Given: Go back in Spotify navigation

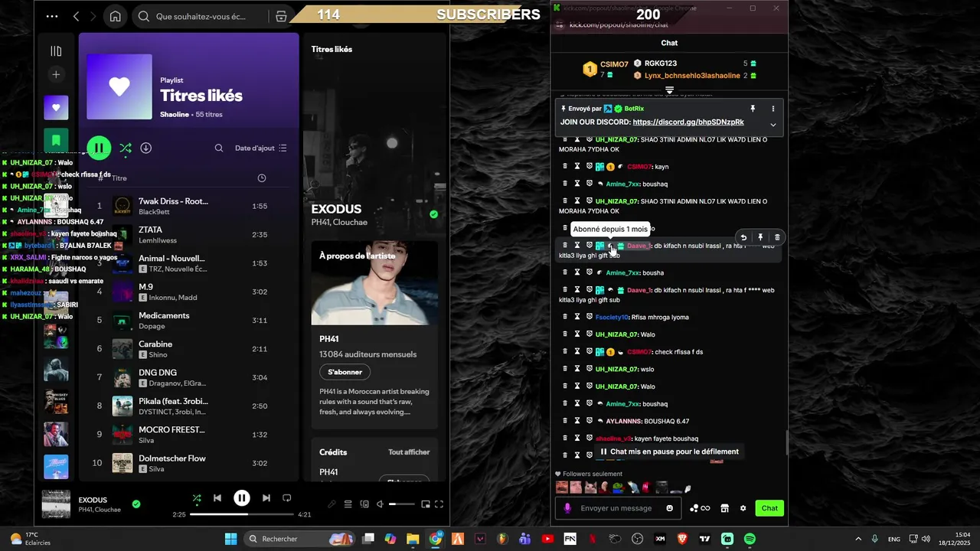Looking at the screenshot, I should [x=76, y=16].
